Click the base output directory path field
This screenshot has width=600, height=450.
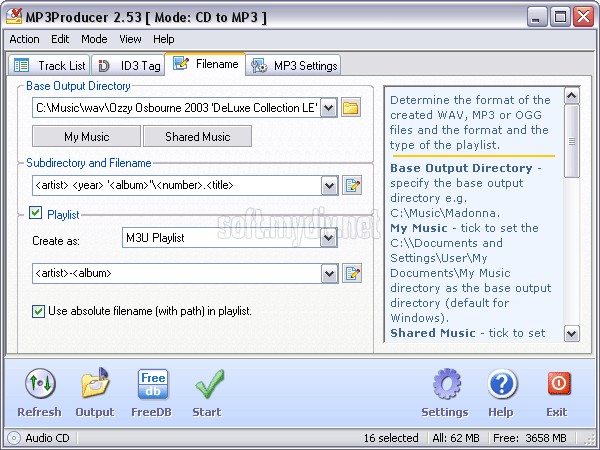point(176,108)
